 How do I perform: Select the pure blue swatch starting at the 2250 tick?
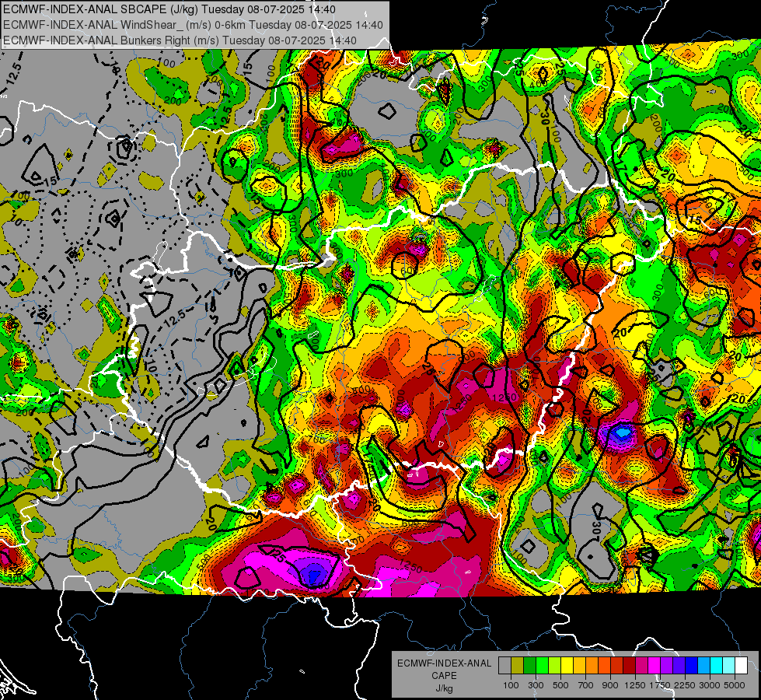coord(692,666)
